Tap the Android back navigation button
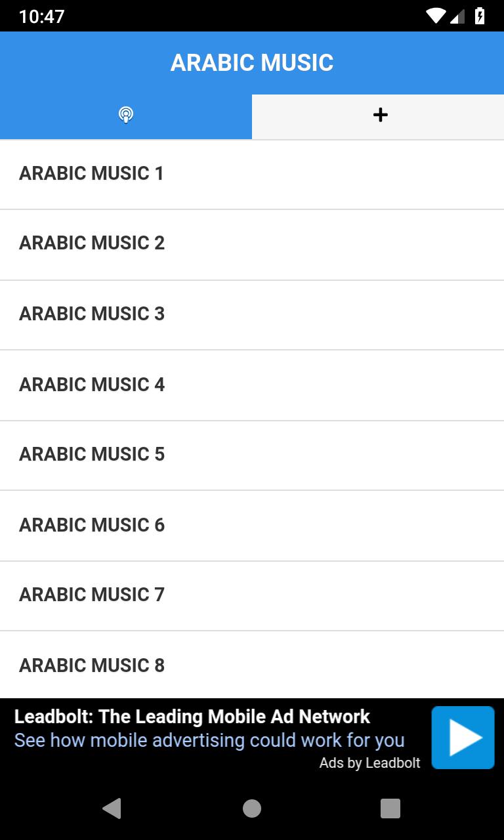The height and width of the screenshot is (840, 504). point(112,808)
